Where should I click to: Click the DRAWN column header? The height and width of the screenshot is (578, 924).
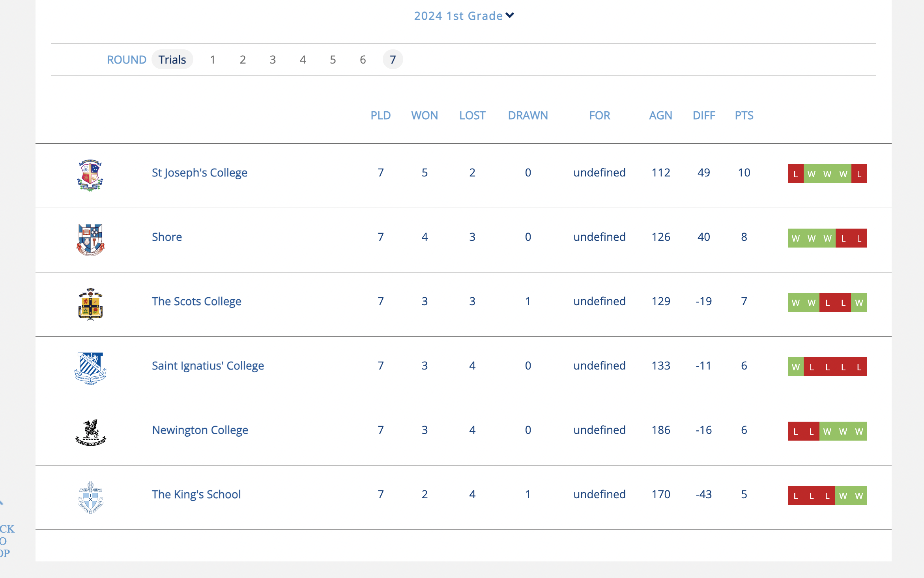pyautogui.click(x=528, y=115)
